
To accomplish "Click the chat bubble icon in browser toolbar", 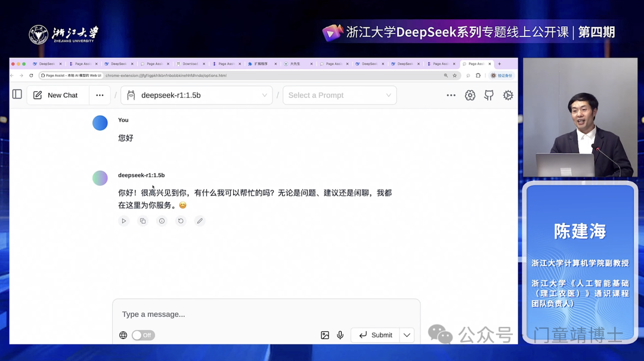I will 468,75.
